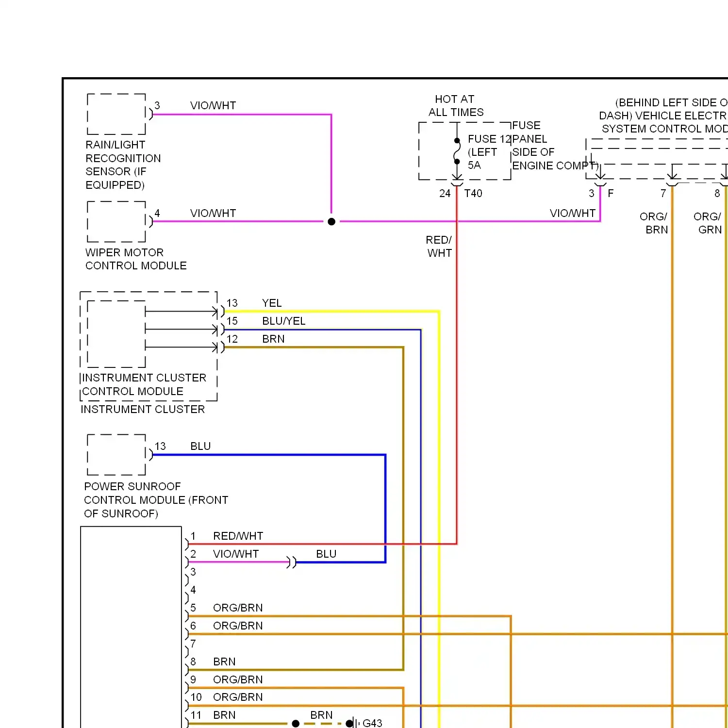728x728 pixels.
Task: Click the BLU label at sunroof pin 13
Action: tap(200, 447)
